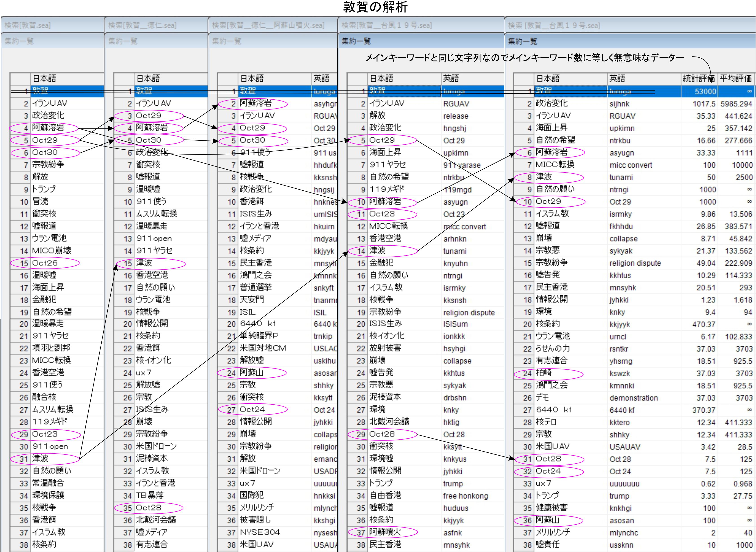Click Oct28 at row 35 in second list
756x552 pixels.
tap(148, 508)
